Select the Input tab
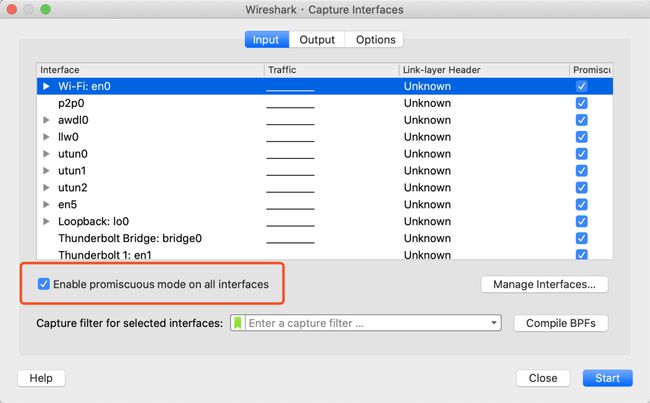The height and width of the screenshot is (403, 650). pyautogui.click(x=266, y=40)
